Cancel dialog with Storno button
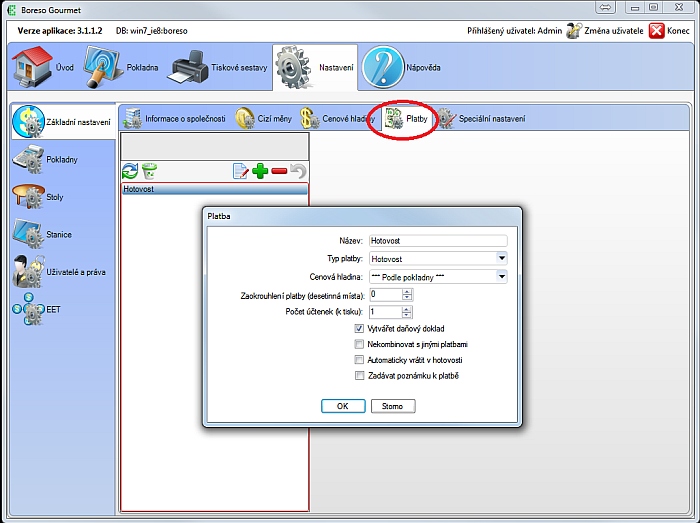 click(392, 406)
